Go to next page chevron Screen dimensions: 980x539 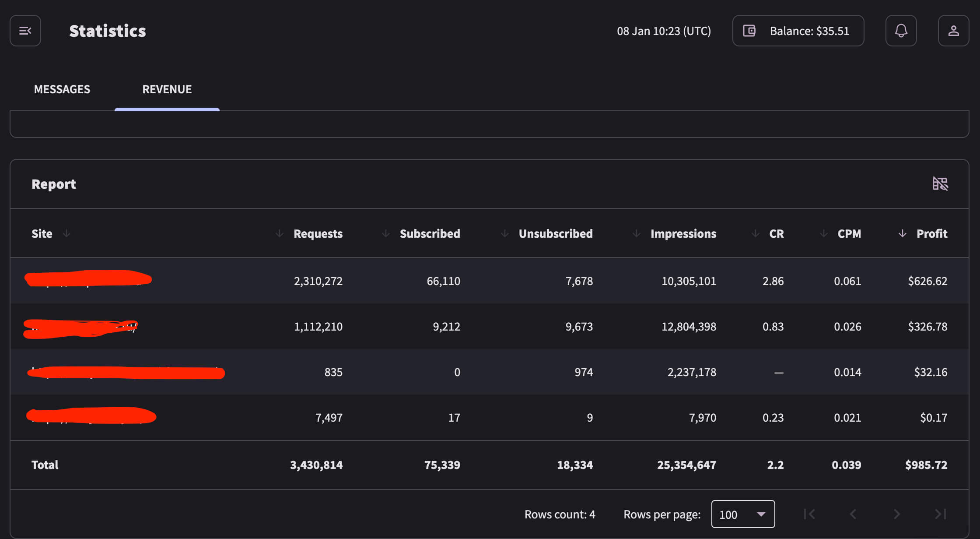point(897,514)
